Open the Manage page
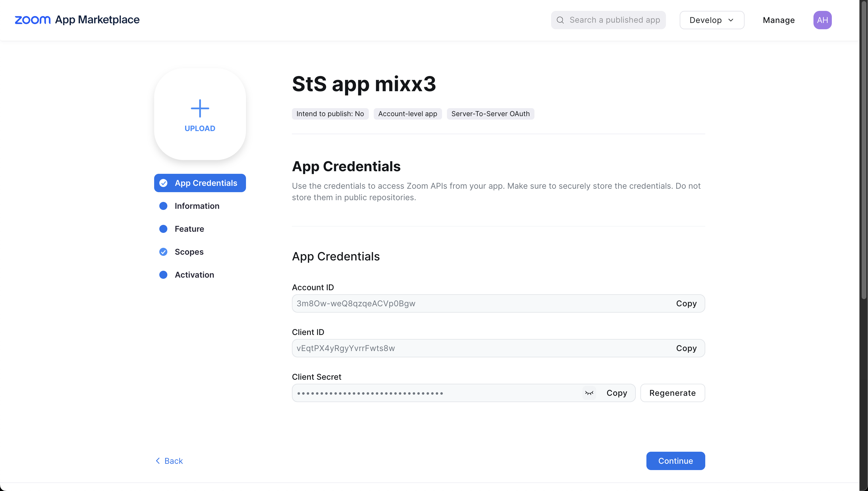 click(x=778, y=20)
